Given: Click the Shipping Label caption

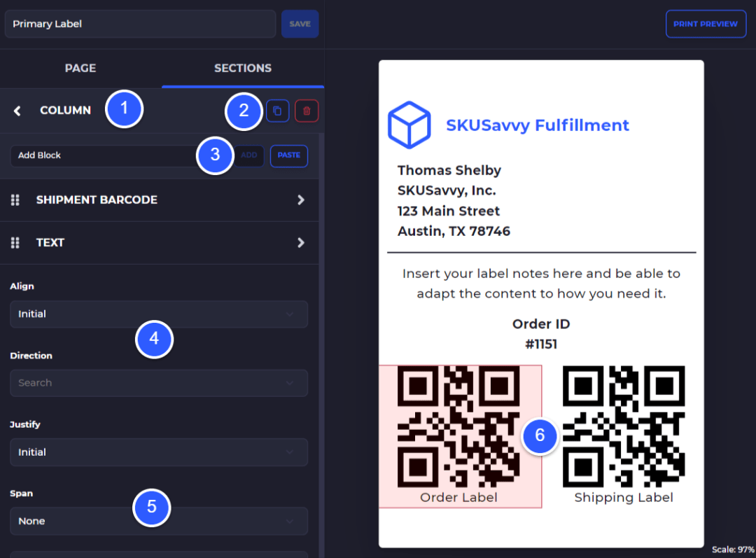Looking at the screenshot, I should (x=624, y=498).
